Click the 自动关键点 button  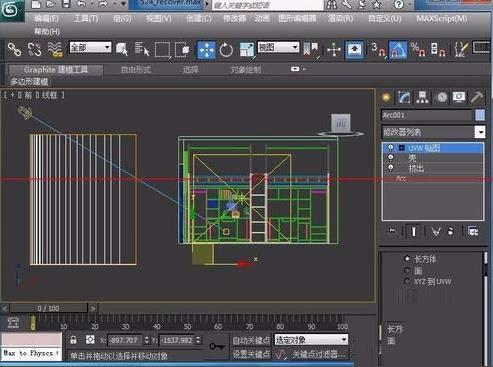(x=251, y=340)
